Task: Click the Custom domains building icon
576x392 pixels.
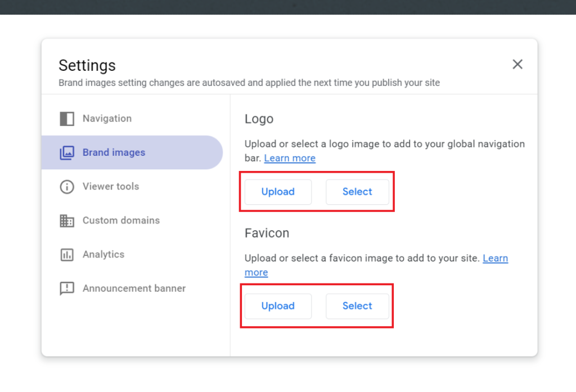Action: point(66,220)
